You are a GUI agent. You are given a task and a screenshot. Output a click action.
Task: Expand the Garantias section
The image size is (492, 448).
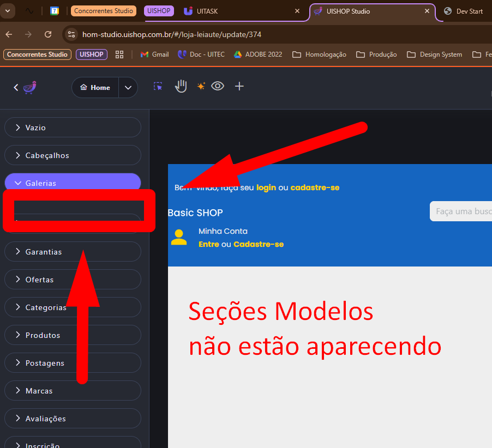(x=73, y=252)
